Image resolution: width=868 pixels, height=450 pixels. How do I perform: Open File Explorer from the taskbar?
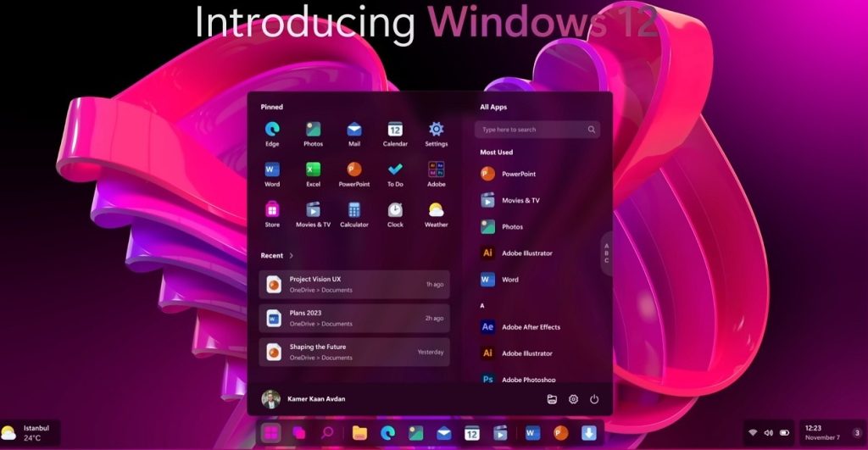point(359,433)
